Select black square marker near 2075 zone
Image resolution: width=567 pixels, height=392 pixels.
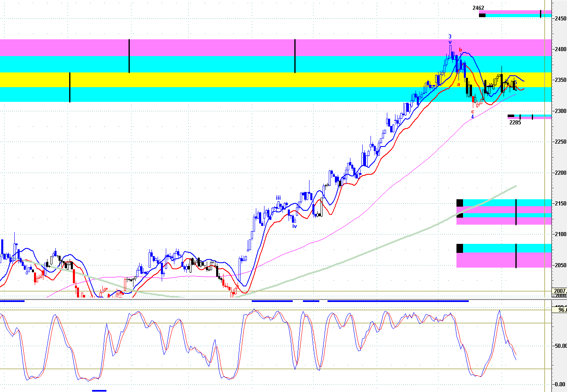coord(460,248)
